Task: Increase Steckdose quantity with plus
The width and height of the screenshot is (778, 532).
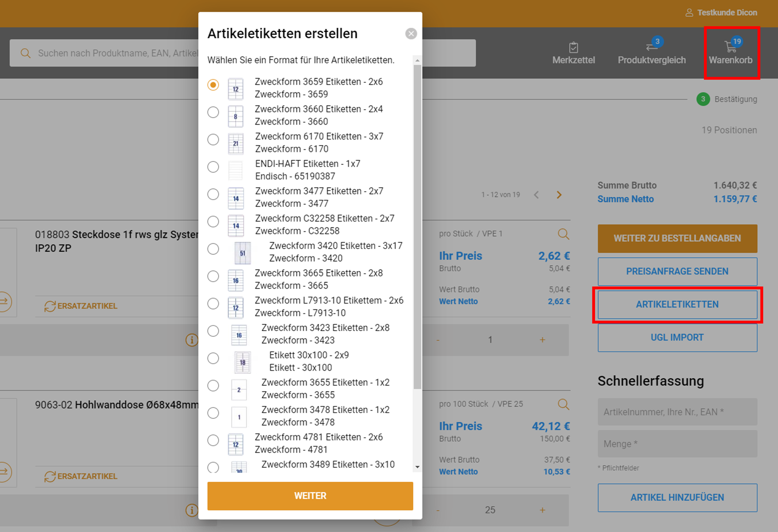Action: coord(542,340)
